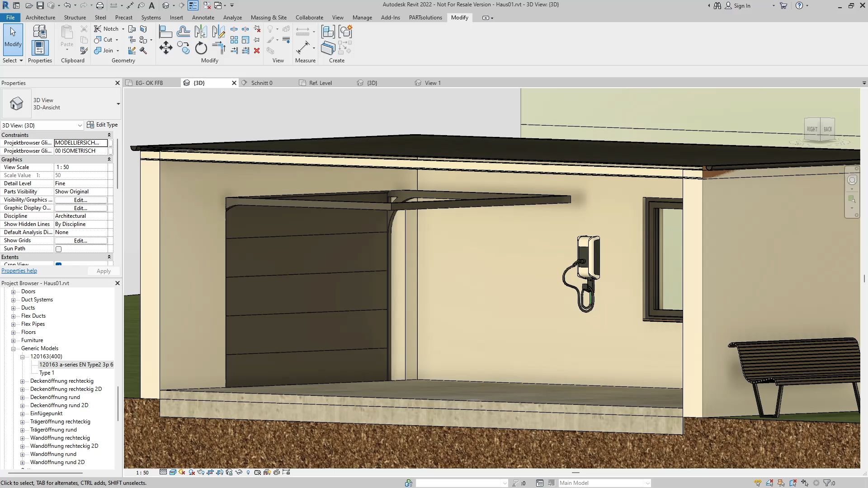Select the Move tool in Modify panel
The image size is (868, 488).
tap(165, 48)
